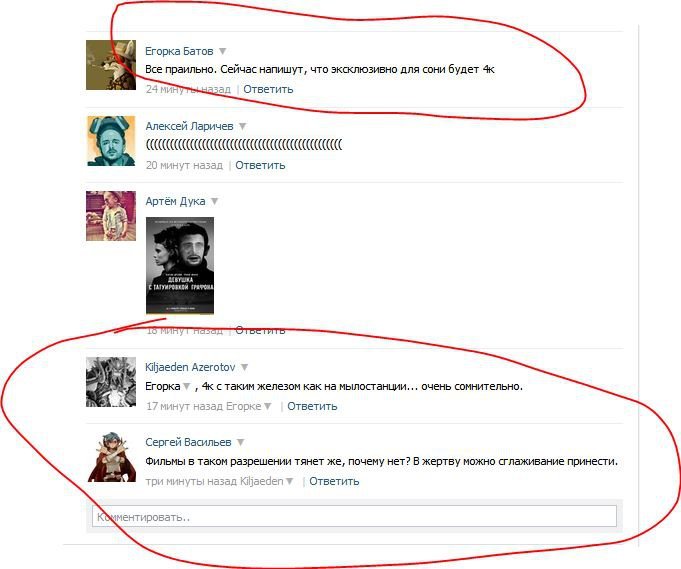Expand dropdown arrow next to Сергей Васильев
Image resolution: width=681 pixels, height=569 pixels.
[x=240, y=443]
